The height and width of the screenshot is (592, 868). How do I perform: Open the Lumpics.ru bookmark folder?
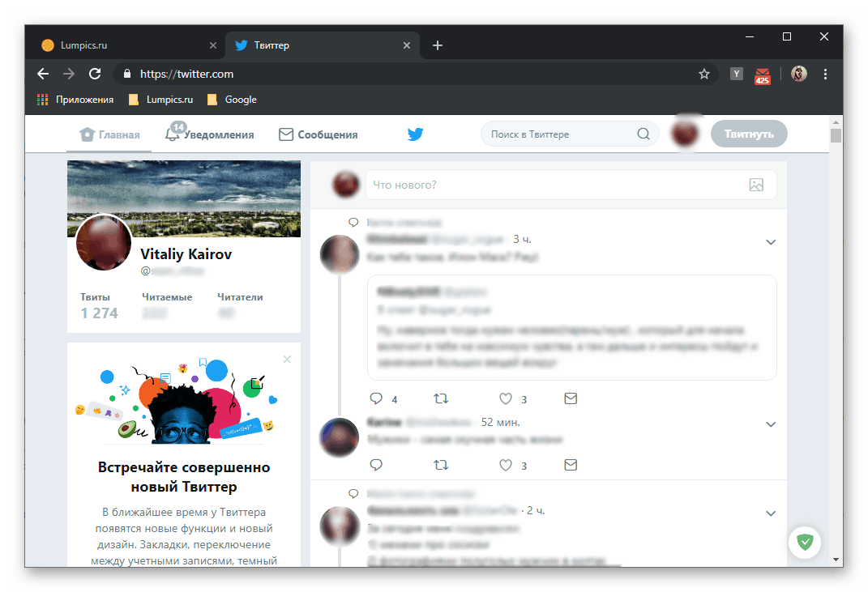click(x=161, y=100)
